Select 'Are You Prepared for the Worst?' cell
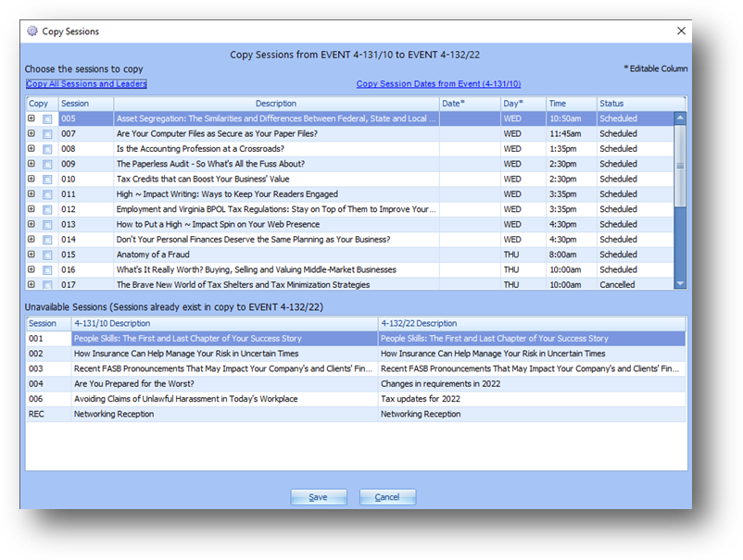This screenshot has height=560, width=743. tap(224, 384)
